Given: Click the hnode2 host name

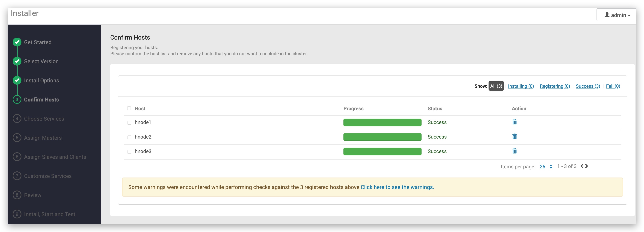Looking at the screenshot, I should pos(143,137).
